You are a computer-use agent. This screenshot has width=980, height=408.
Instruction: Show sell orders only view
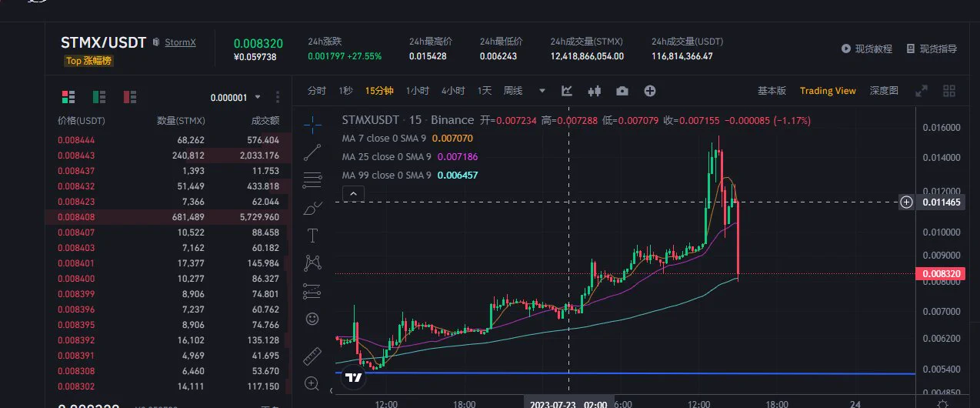point(130,97)
